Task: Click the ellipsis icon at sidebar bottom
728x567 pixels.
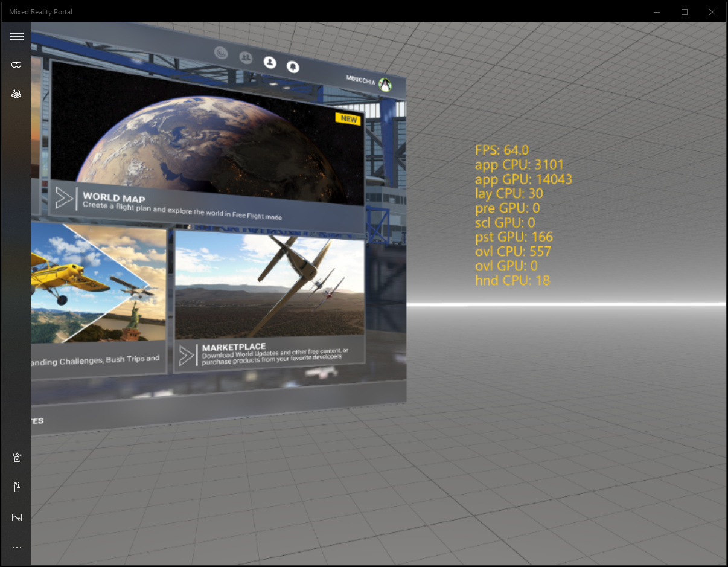Action: tap(16, 547)
